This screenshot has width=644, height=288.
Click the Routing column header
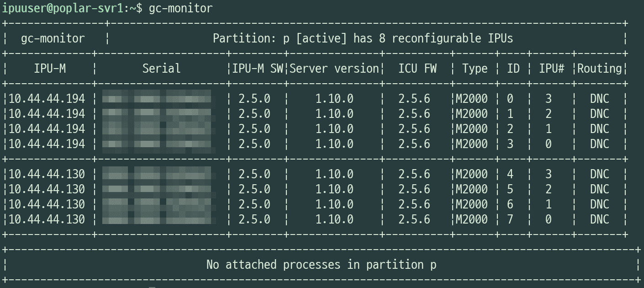(599, 69)
